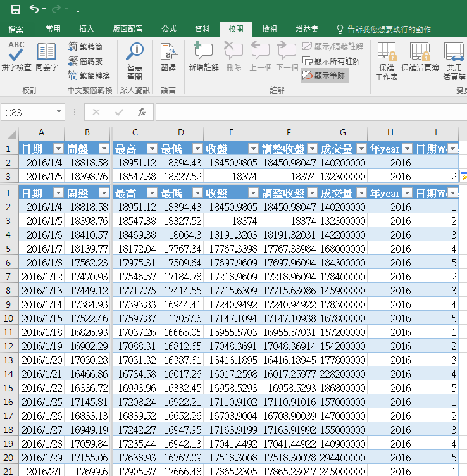Click inside the formula bar
The height and width of the screenshot is (476, 467).
(311, 112)
